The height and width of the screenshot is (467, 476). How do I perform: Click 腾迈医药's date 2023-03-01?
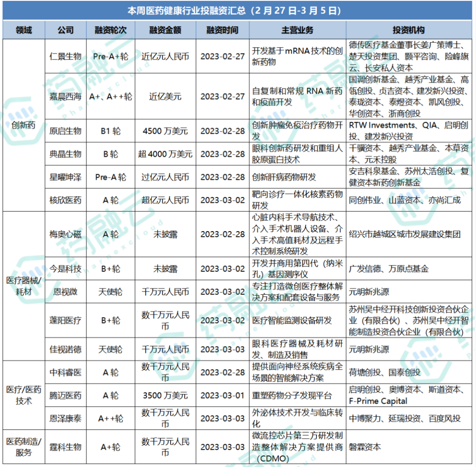(x=222, y=396)
